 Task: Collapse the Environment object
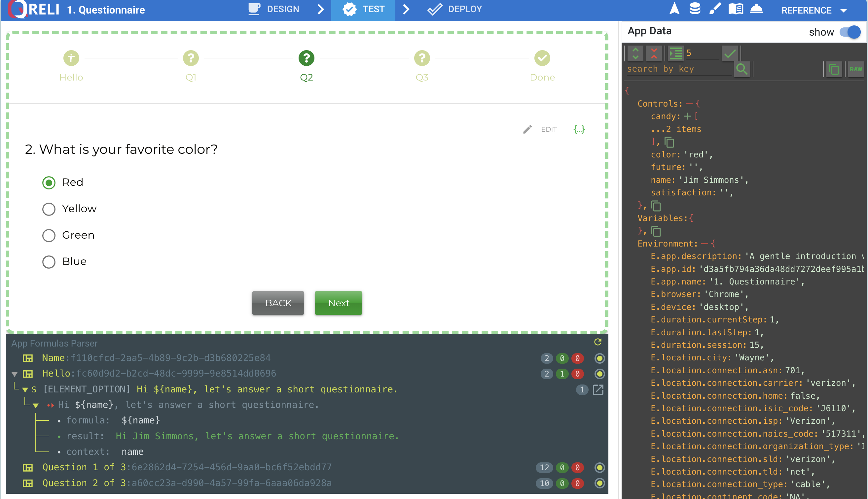coord(705,244)
